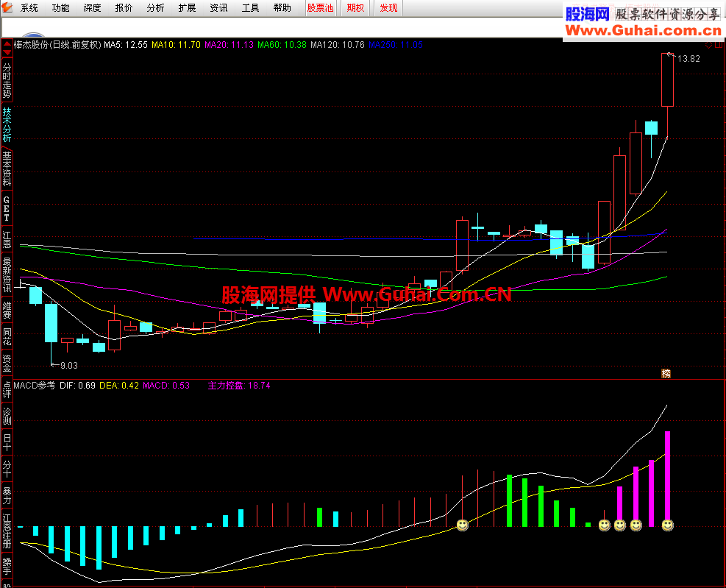Click the red diamond icon at chart corner
726x588 pixels.
(708, 45)
